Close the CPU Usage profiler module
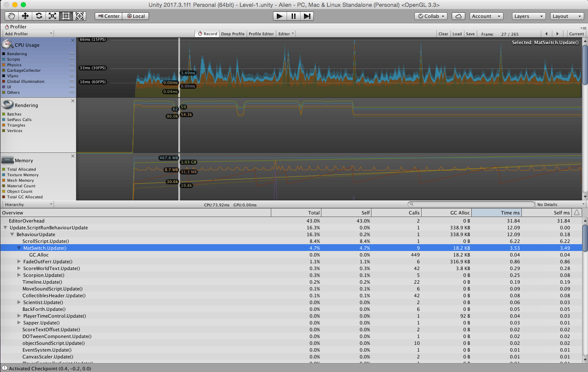Viewport: 588px width, 372px height. (73, 41)
